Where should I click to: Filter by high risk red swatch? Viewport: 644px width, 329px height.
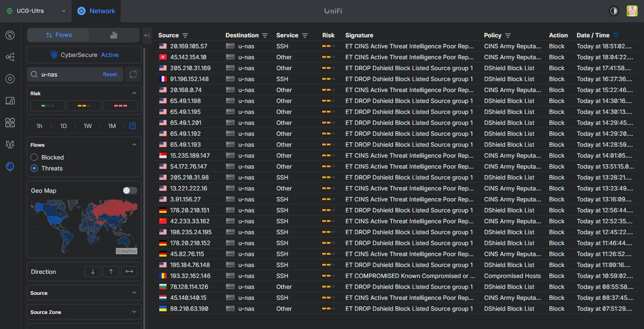121,106
